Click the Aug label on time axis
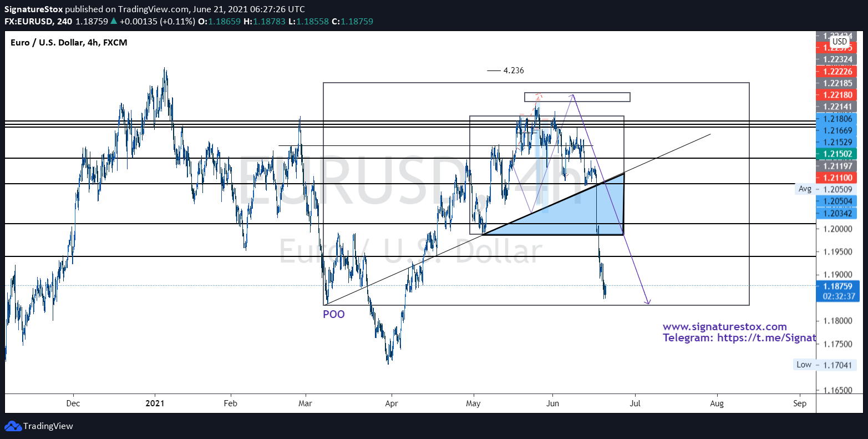Image resolution: width=868 pixels, height=439 pixels. click(x=717, y=403)
